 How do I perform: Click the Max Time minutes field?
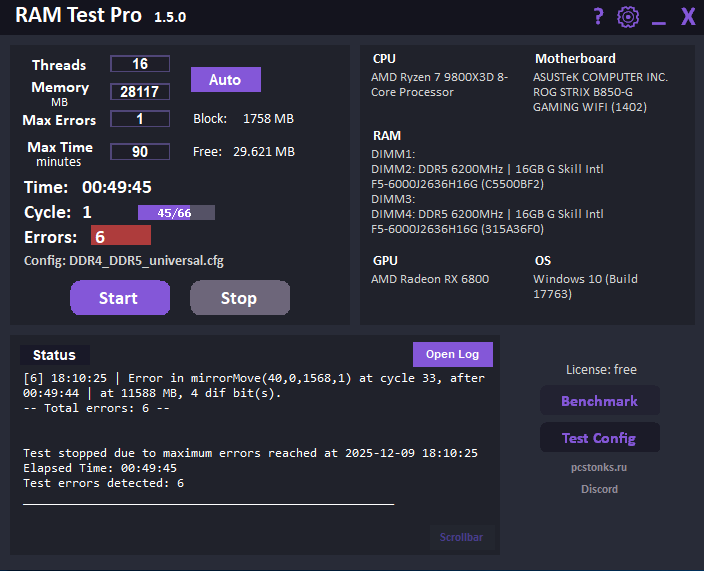tap(140, 152)
